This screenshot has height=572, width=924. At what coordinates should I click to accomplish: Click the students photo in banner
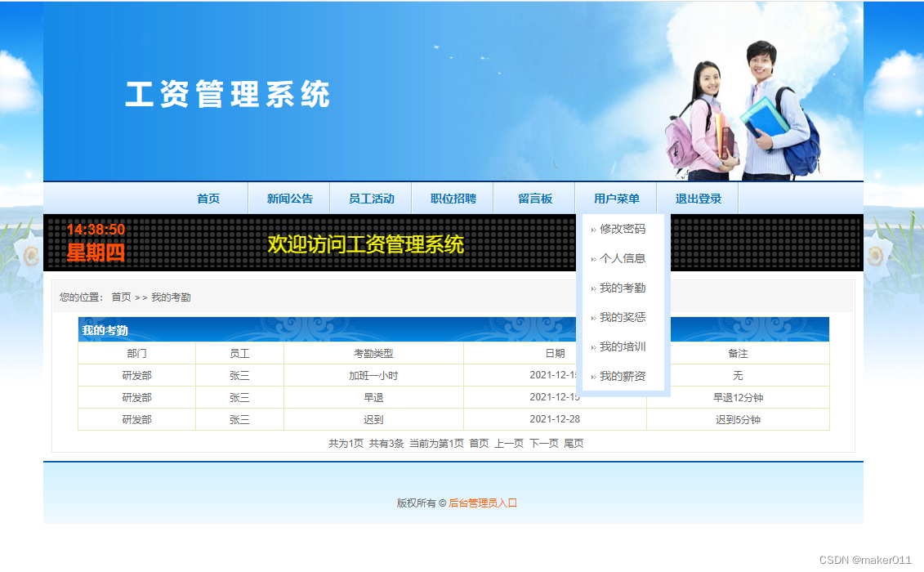(743, 110)
